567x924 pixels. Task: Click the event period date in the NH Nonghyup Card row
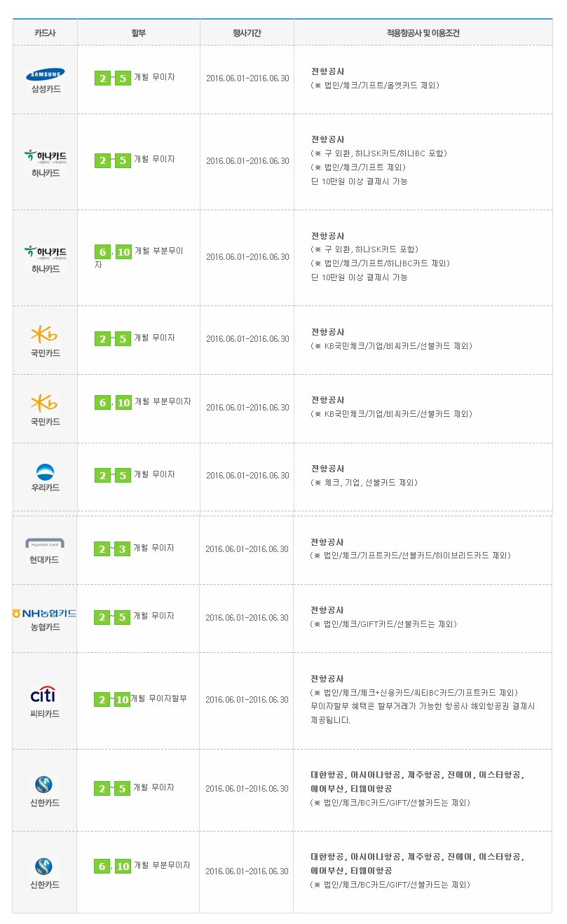click(x=247, y=618)
